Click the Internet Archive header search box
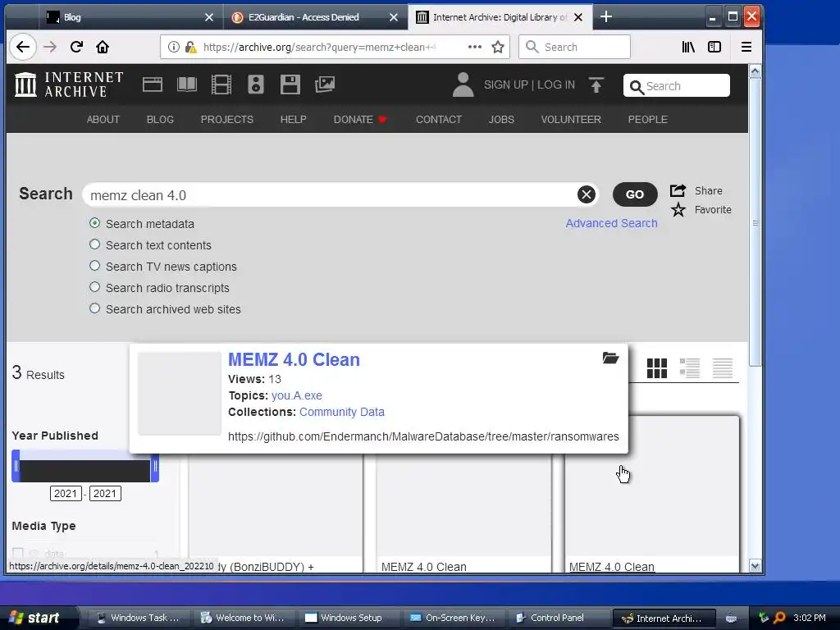The width and height of the screenshot is (840, 630). tap(677, 85)
